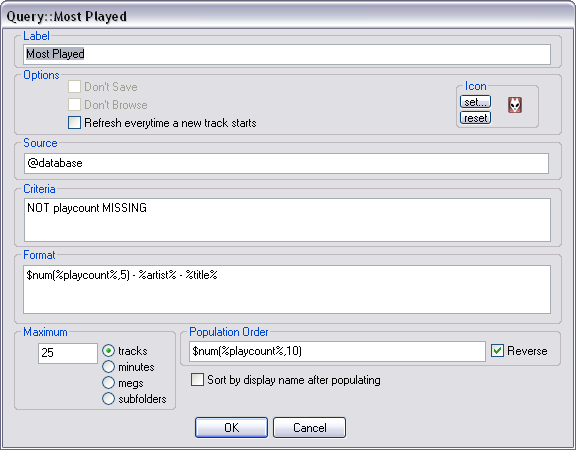
Task: Open icon chooser with set... button
Action: point(475,102)
